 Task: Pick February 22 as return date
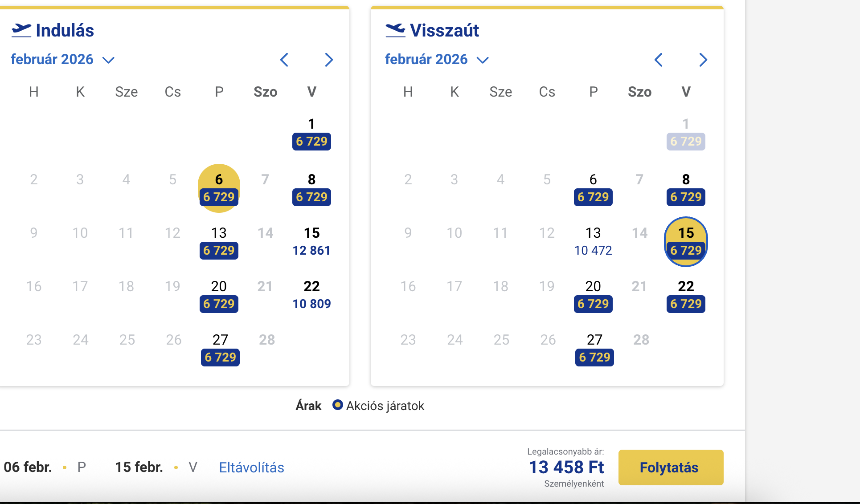[x=686, y=295]
